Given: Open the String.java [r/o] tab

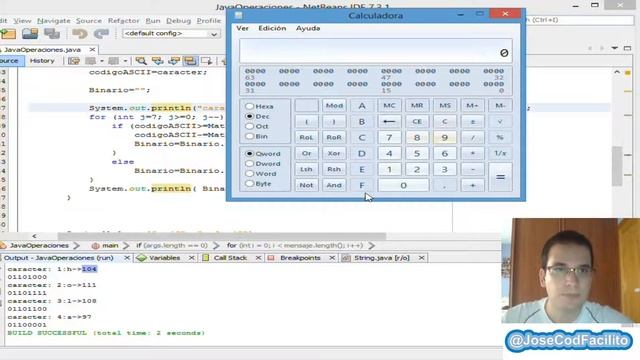Looking at the screenshot, I should pos(381,258).
